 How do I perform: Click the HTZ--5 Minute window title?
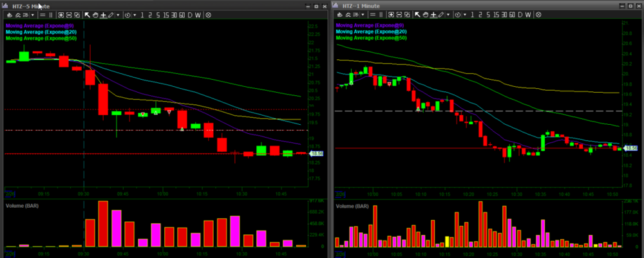coord(30,5)
